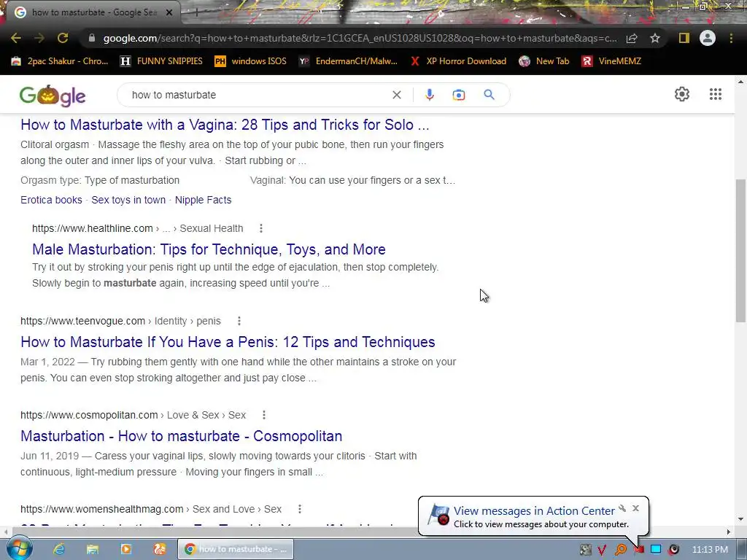This screenshot has width=747, height=560.
Task: Open the EndermanCH/Malw... bookmark
Action: point(348,61)
